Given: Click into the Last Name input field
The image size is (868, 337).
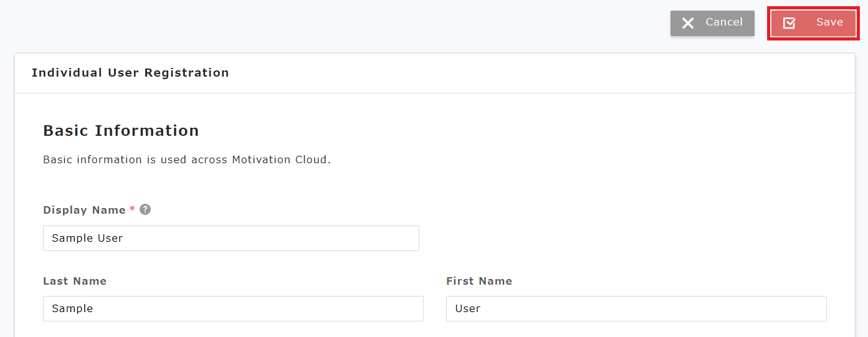Looking at the screenshot, I should click(x=233, y=308).
